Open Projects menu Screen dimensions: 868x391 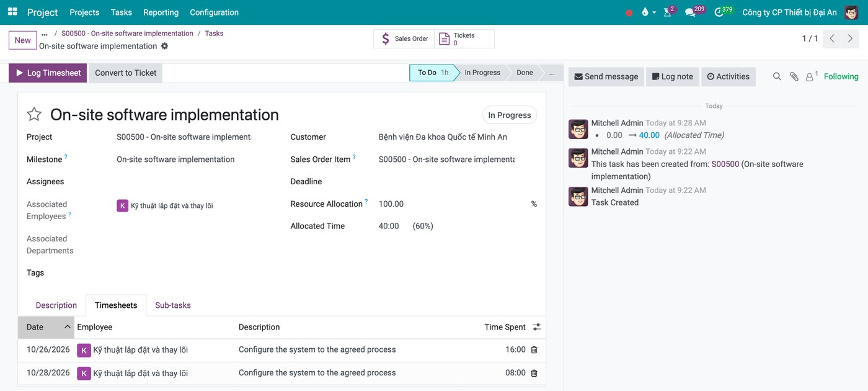tap(84, 12)
